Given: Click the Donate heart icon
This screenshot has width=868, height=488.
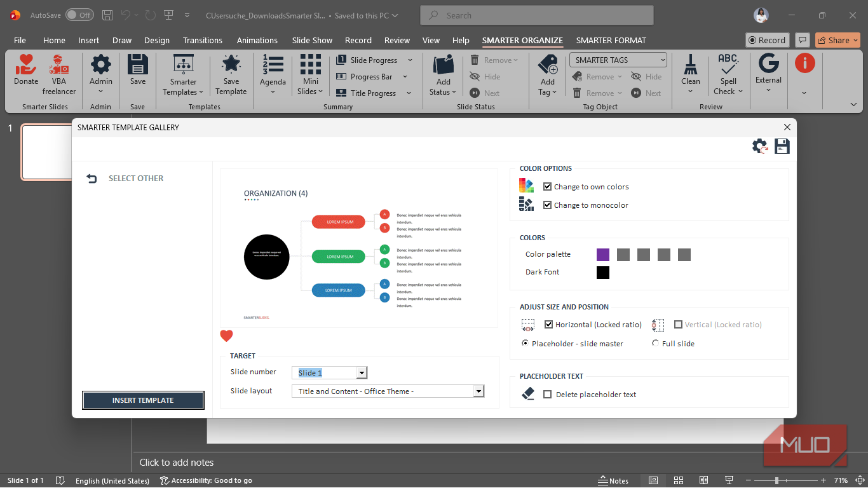Looking at the screenshot, I should [x=26, y=64].
